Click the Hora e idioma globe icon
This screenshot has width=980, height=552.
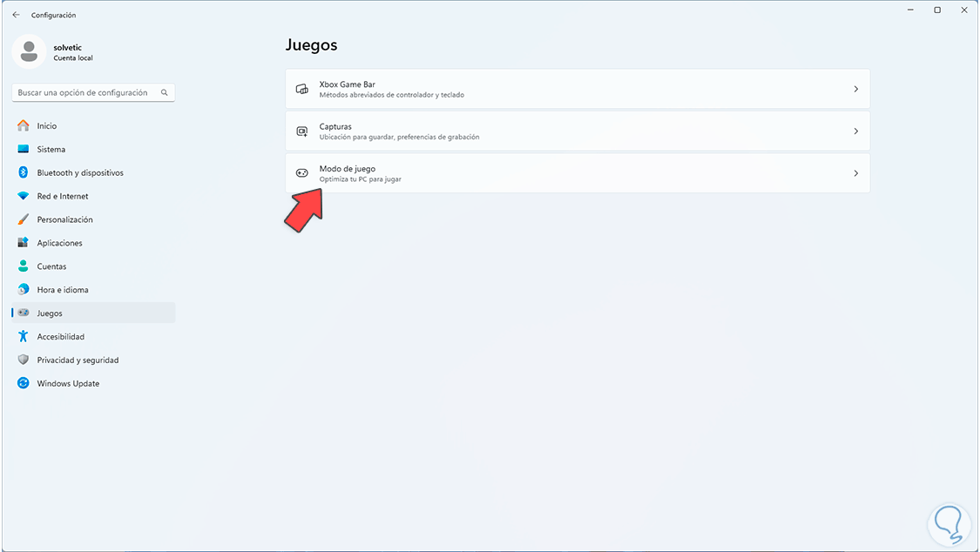[x=24, y=290]
